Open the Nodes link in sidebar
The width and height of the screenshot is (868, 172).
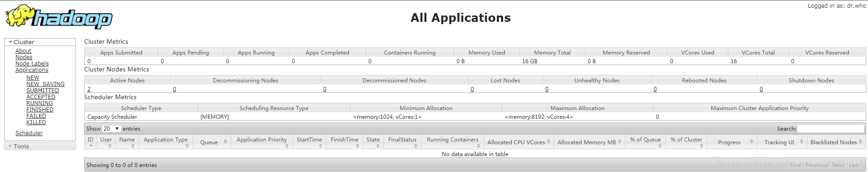(24, 57)
